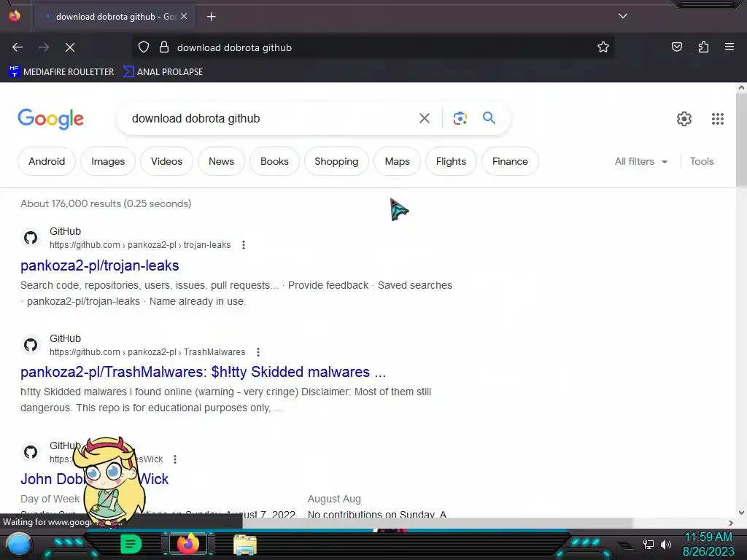Click the horizontal page scrollbar
Viewport: 747px width, 560px height.
(438, 522)
